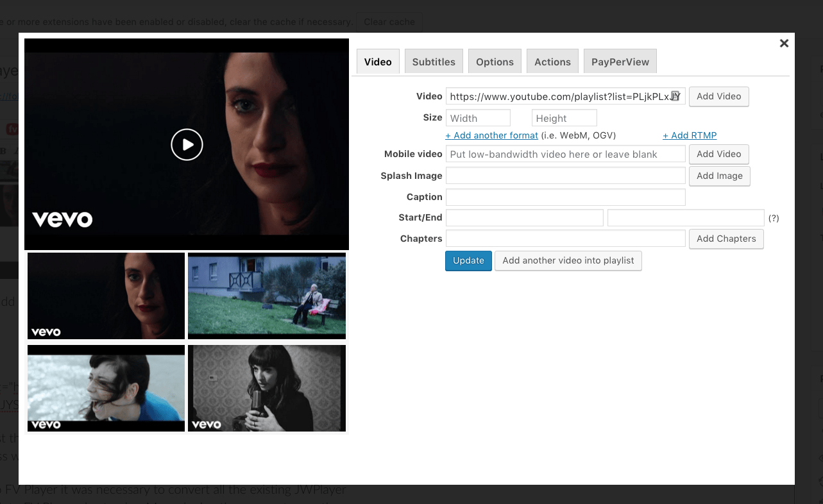
Task: Click the Add Image button
Action: click(720, 176)
